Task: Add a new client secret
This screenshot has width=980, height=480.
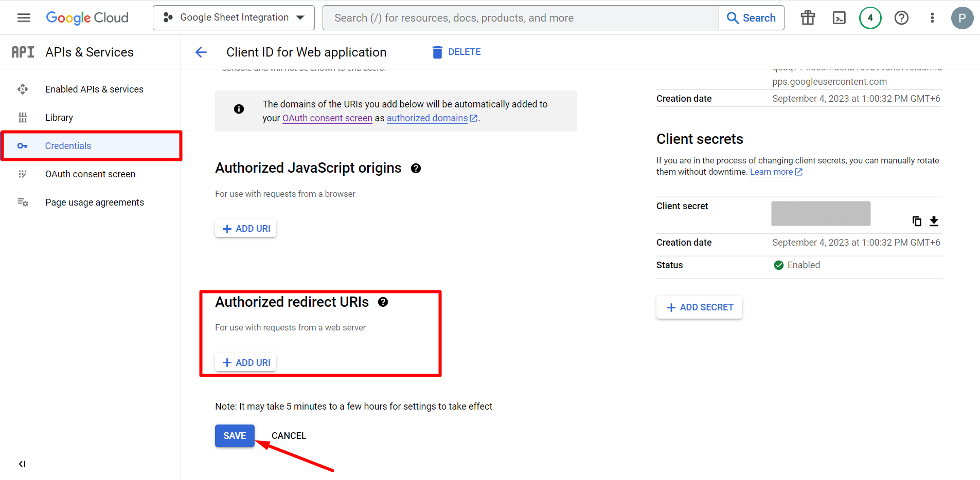Action: [699, 307]
